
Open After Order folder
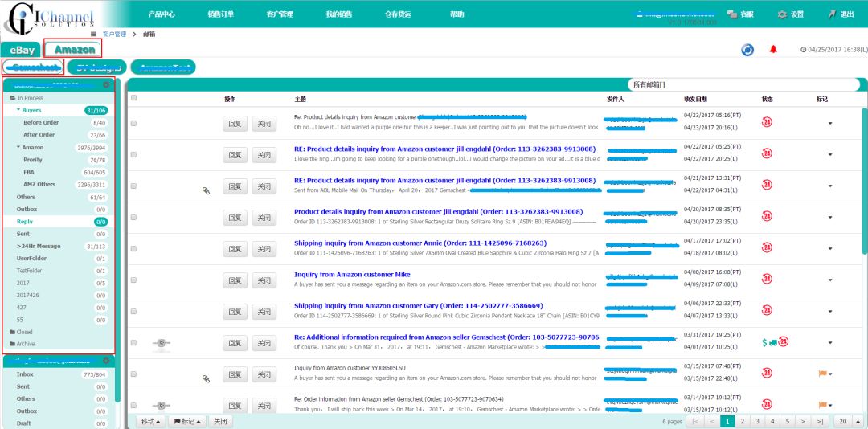tap(39, 134)
